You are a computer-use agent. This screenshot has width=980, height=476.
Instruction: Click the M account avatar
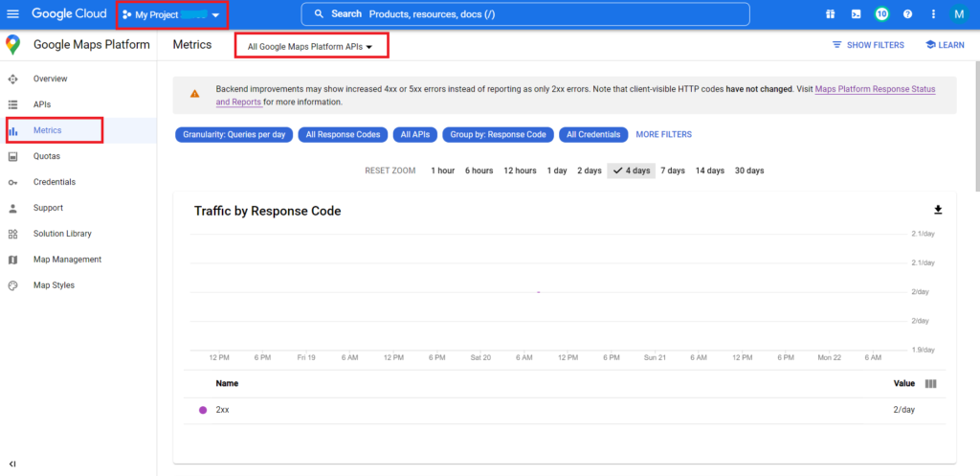(x=959, y=13)
